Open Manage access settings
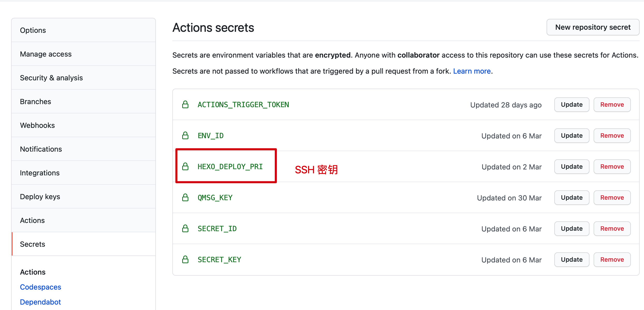 tap(46, 54)
